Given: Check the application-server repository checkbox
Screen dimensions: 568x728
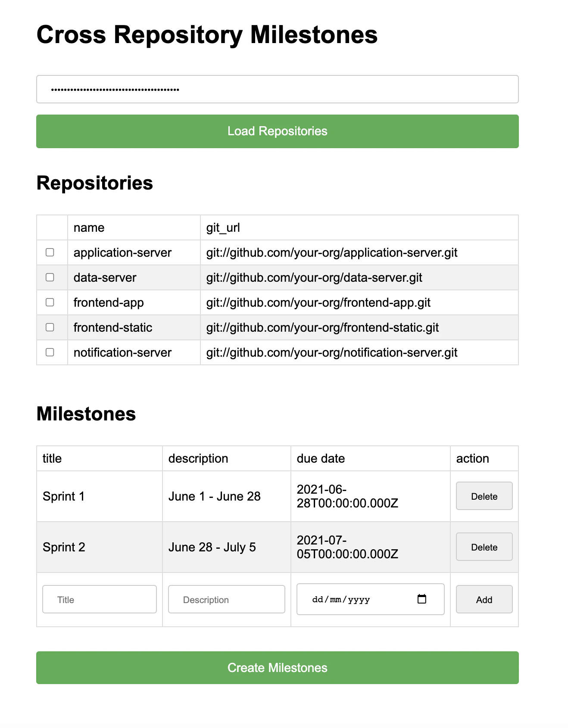Looking at the screenshot, I should (x=50, y=252).
